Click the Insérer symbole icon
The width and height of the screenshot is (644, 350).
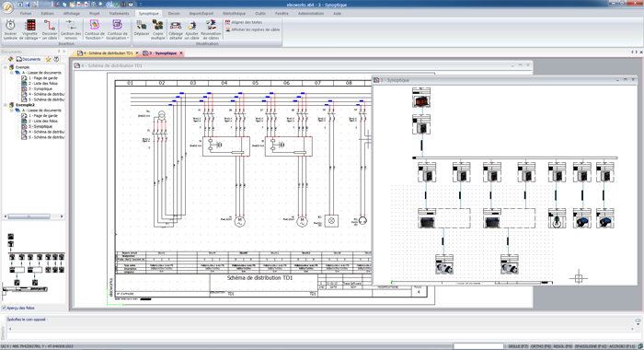pos(10,29)
